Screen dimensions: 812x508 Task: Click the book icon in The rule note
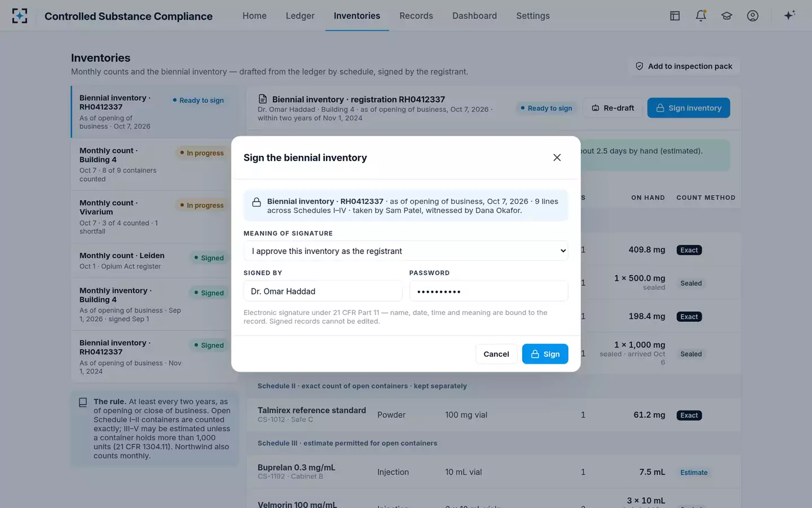pos(83,402)
